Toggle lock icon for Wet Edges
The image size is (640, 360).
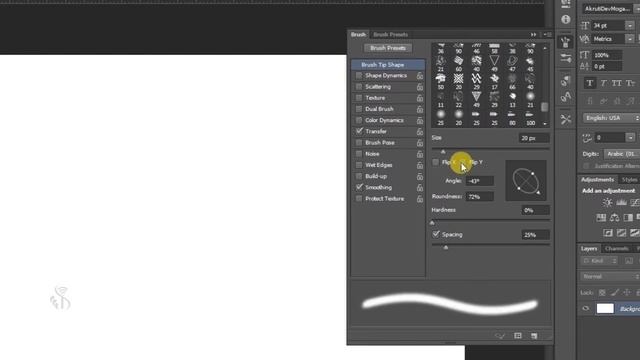[420, 165]
